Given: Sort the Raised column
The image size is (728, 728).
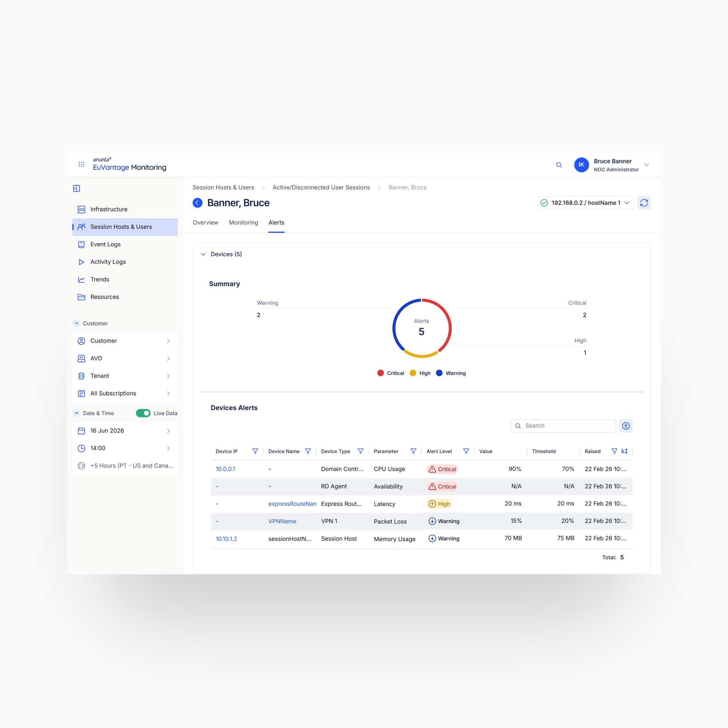Looking at the screenshot, I should [625, 451].
